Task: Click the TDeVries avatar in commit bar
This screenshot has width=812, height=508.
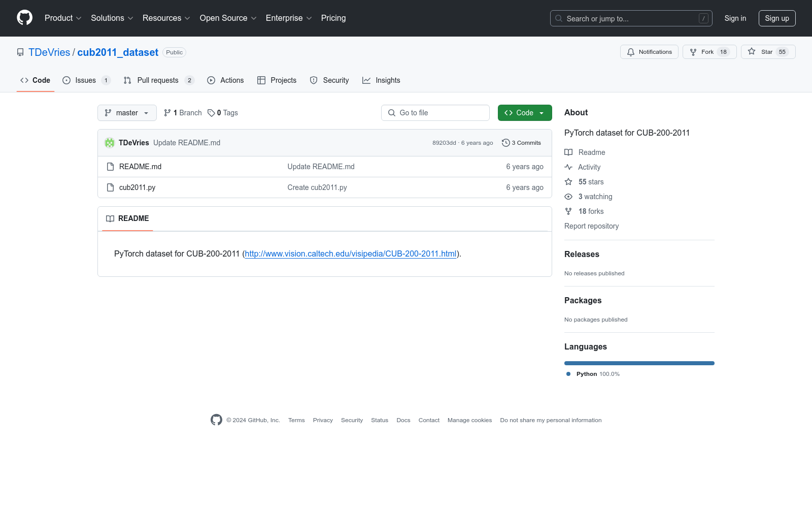Action: tap(110, 143)
